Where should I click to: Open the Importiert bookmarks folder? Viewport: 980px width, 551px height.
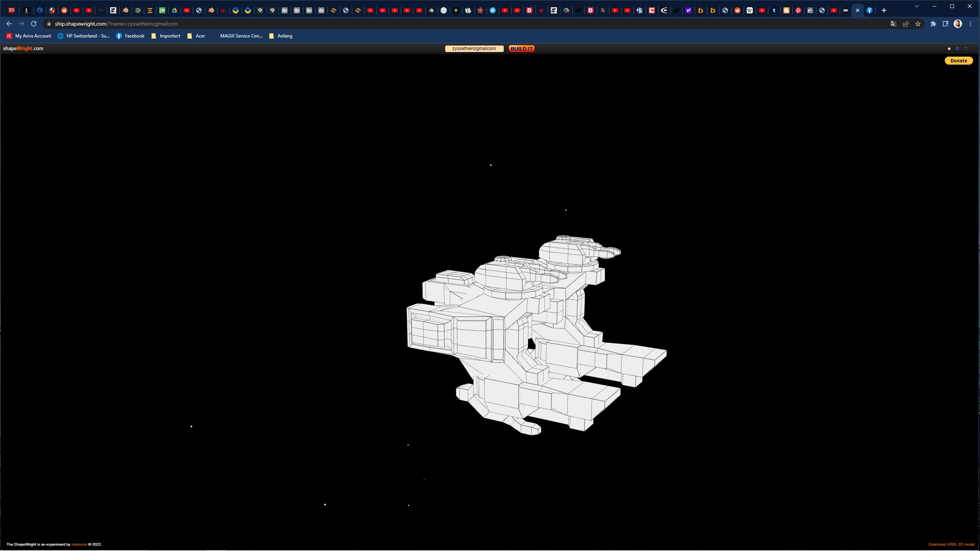coord(166,36)
